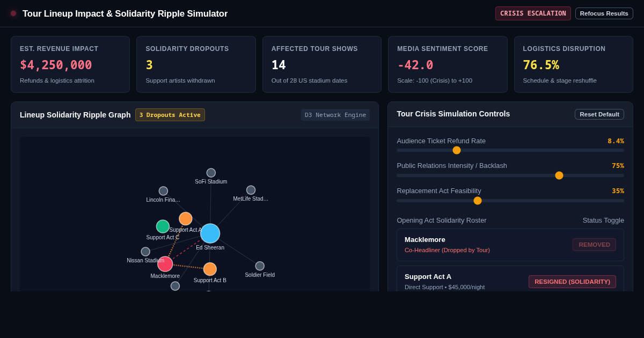This screenshot has width=644, height=338.
Task: Click the green Support Act C node
Action: 163,226
